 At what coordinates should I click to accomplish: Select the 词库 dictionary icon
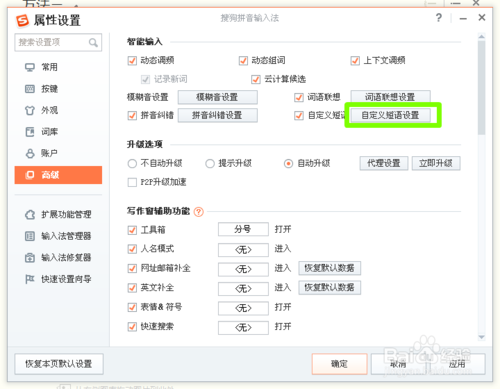[30, 132]
